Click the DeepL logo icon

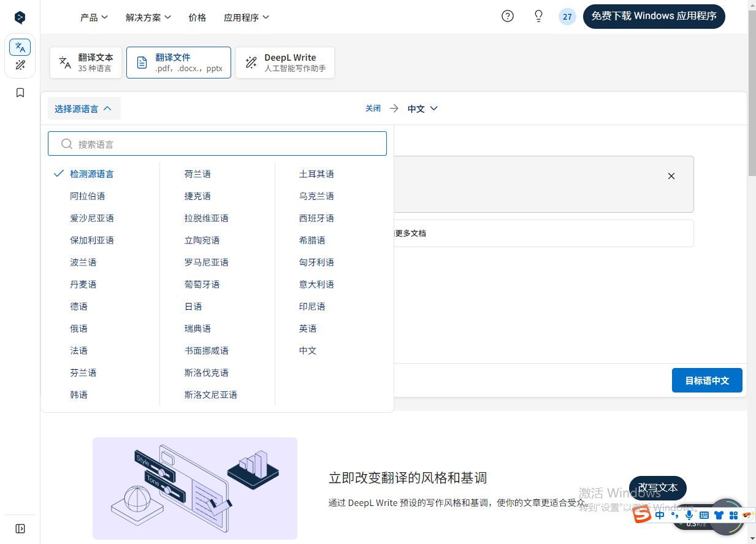click(x=20, y=17)
